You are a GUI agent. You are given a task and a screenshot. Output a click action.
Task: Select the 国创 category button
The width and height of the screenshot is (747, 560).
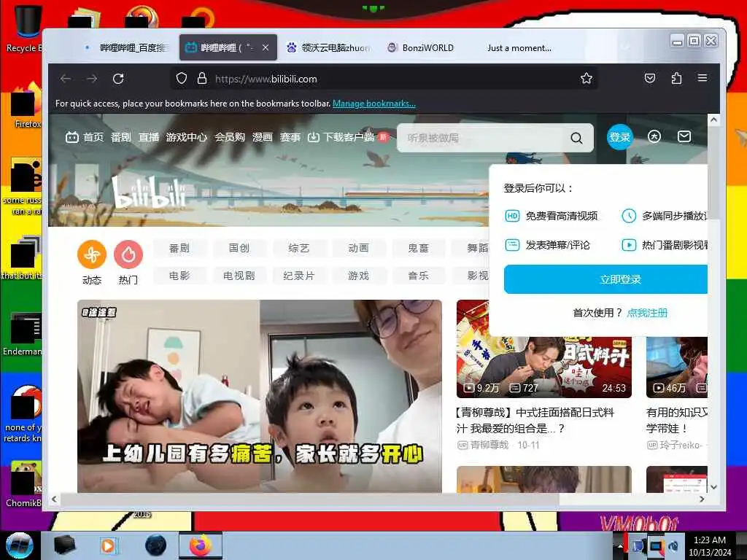239,248
